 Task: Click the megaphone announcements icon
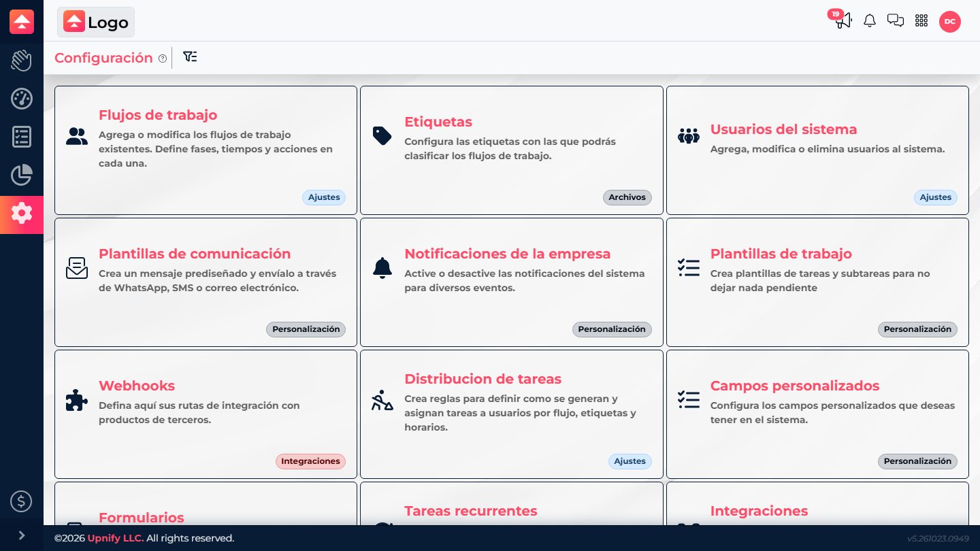tap(843, 20)
